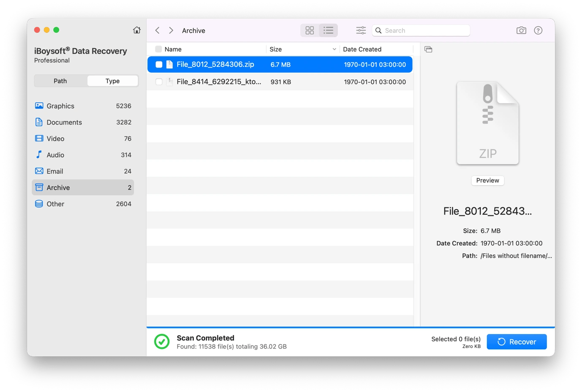The height and width of the screenshot is (392, 582).
Task: Click the Archive box icon
Action: (39, 187)
